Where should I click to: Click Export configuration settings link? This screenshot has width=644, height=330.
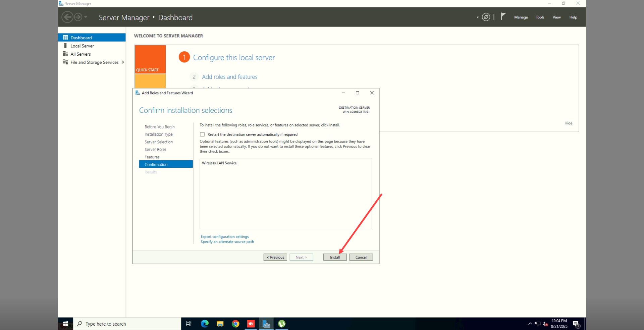click(x=224, y=237)
